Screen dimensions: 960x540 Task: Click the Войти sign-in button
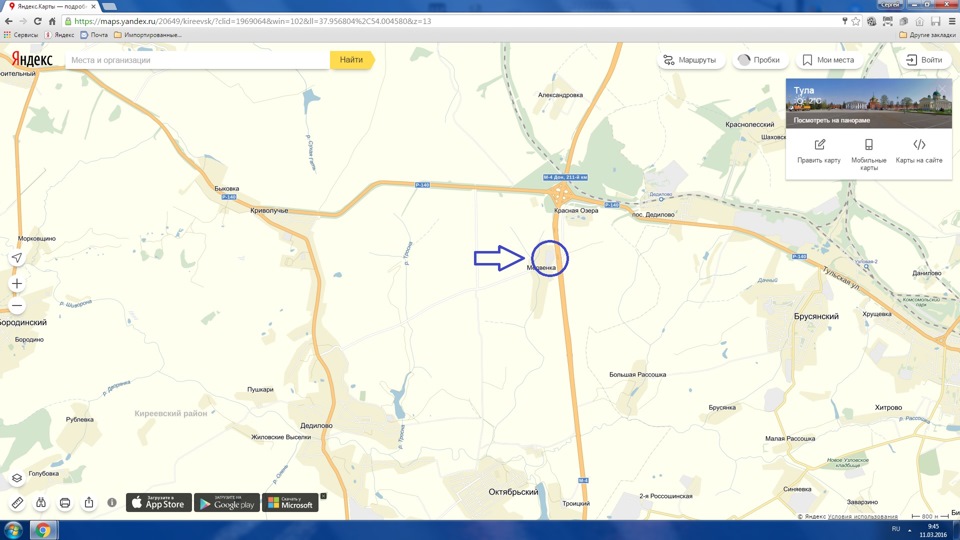click(924, 60)
